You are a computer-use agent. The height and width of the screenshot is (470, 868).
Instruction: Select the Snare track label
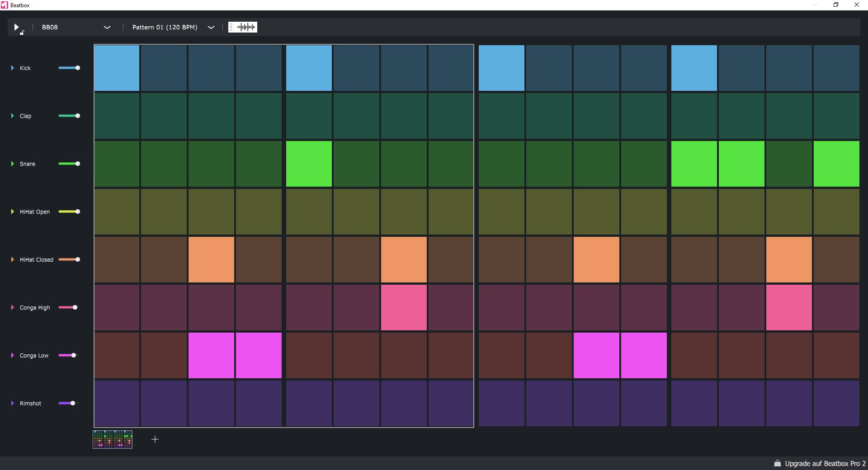point(27,164)
